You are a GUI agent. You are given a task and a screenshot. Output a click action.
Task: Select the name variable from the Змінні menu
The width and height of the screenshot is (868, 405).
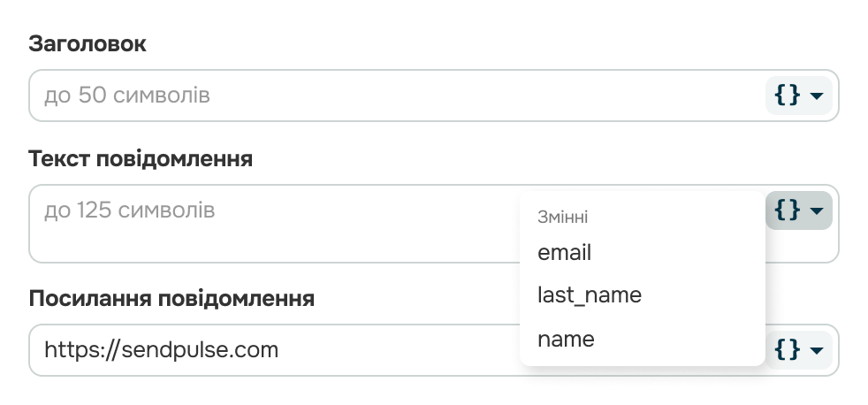tap(566, 339)
